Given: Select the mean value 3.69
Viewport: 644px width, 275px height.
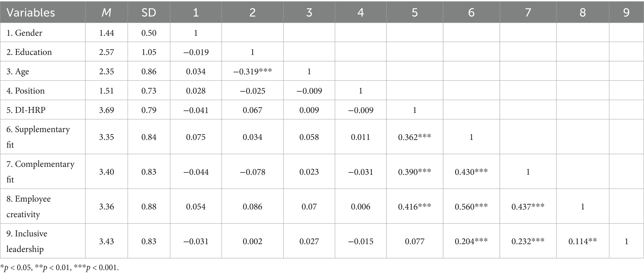Looking at the screenshot, I should pyautogui.click(x=107, y=110).
